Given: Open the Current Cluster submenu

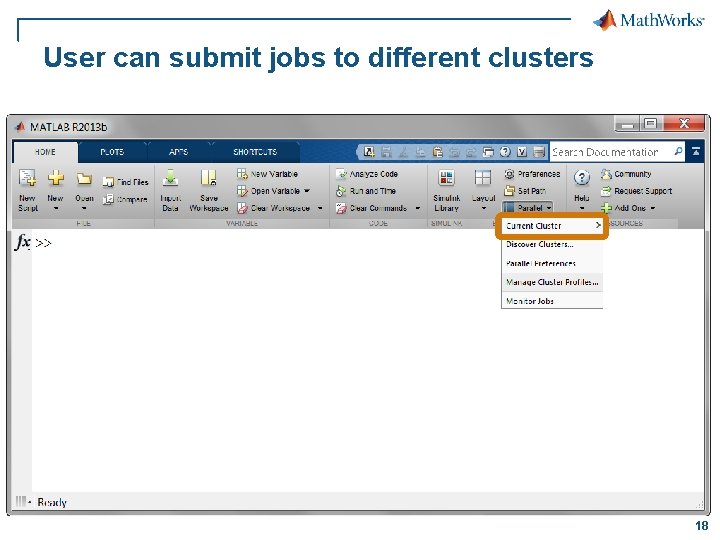Looking at the screenshot, I should 552,226.
